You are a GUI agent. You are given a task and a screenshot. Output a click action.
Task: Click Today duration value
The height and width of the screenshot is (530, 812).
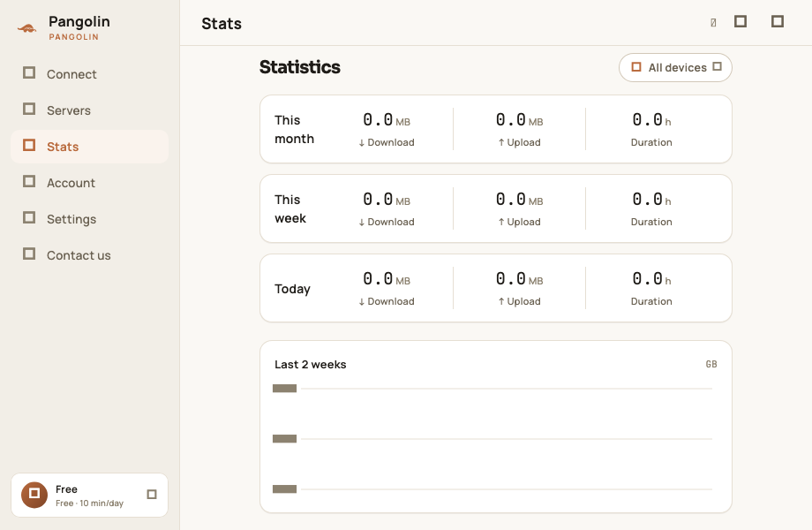pyautogui.click(x=651, y=279)
